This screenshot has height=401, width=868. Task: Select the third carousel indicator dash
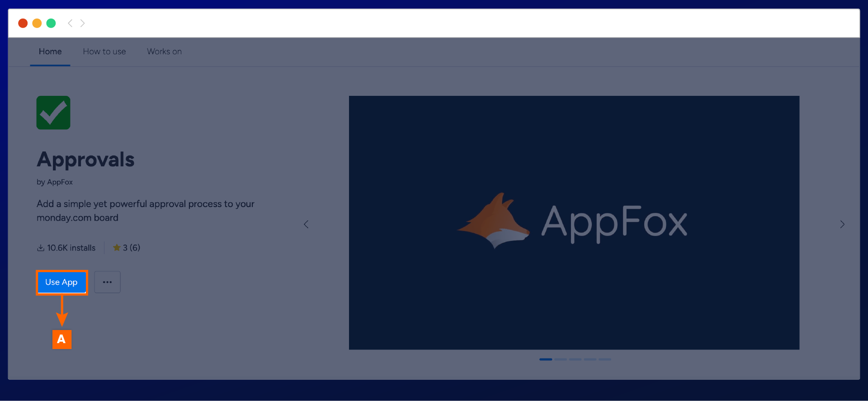pos(575,359)
